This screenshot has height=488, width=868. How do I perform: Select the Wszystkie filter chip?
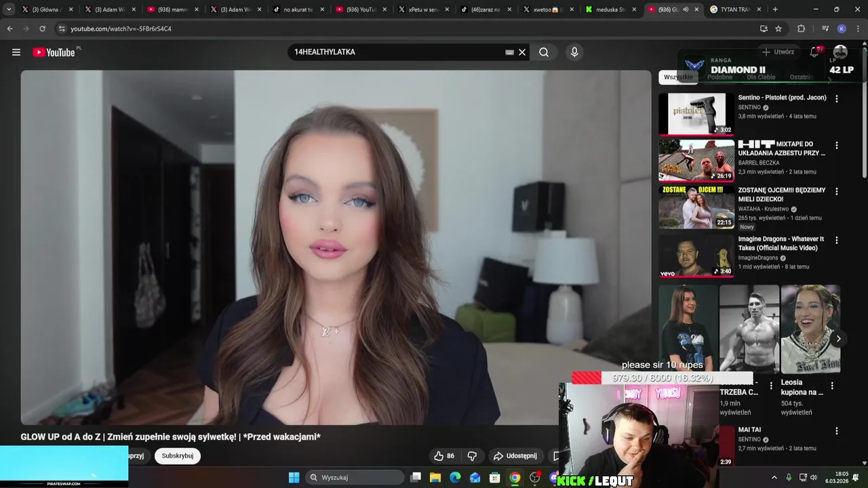tap(678, 77)
